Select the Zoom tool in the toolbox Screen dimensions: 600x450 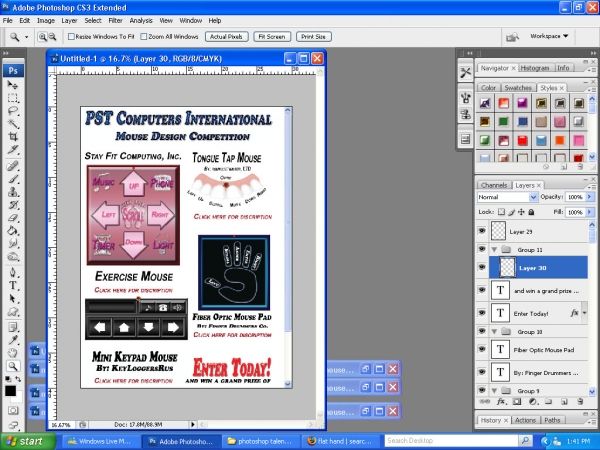[x=13, y=366]
